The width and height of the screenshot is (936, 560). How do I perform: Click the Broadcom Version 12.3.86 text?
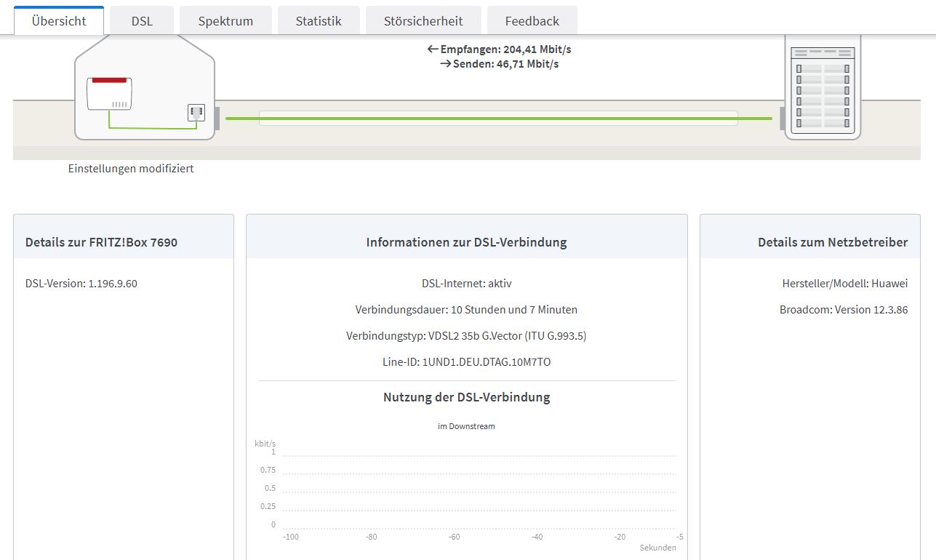click(x=844, y=310)
